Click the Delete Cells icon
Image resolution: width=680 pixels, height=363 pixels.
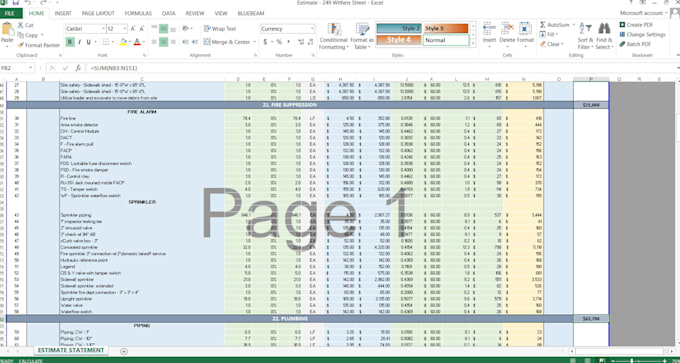[507, 29]
